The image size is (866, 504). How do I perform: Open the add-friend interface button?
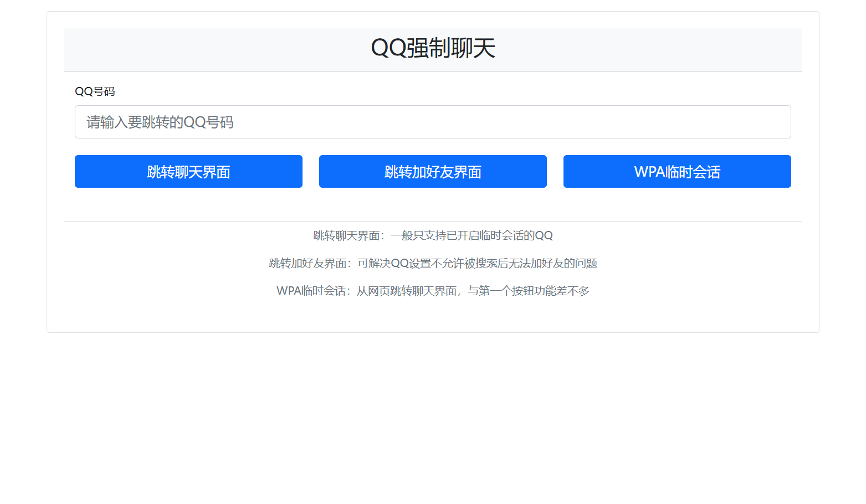(432, 172)
